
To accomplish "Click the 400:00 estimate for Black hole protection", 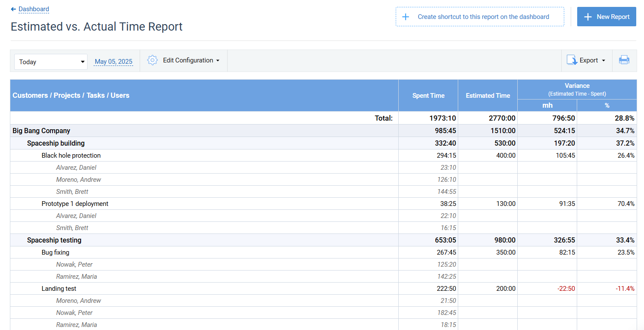I will tap(506, 156).
